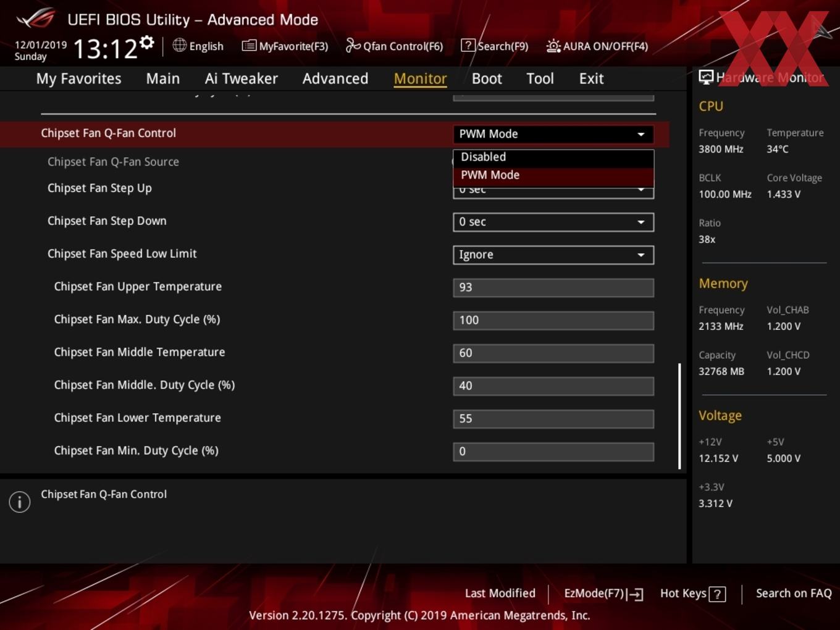Edit Chipset Fan Min. Duty Cycle field

553,451
